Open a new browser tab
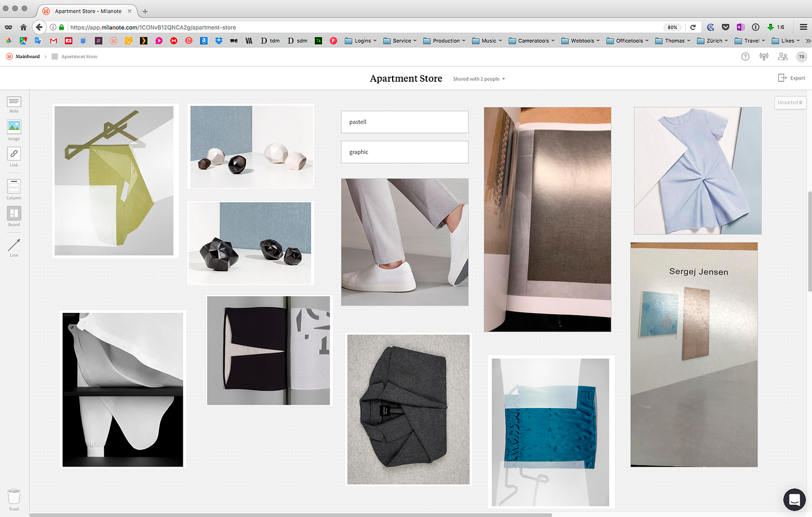Viewport: 812px width, 517px height. click(145, 11)
